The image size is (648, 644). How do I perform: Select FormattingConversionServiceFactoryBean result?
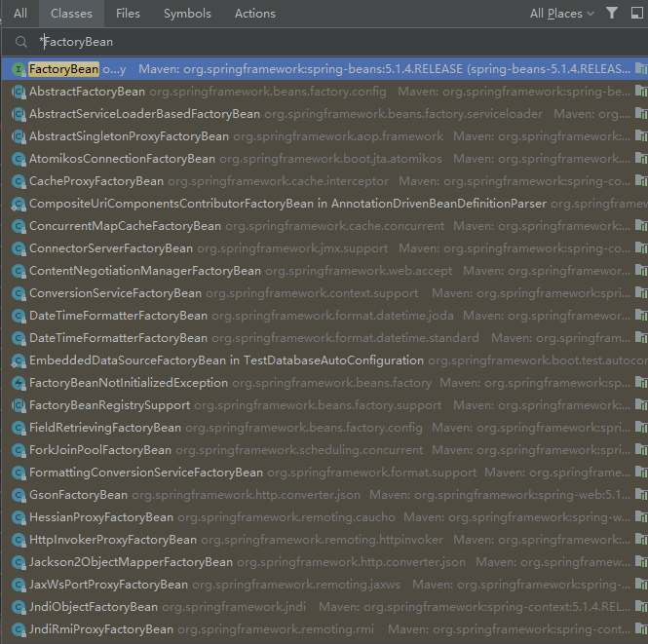[x=324, y=473]
